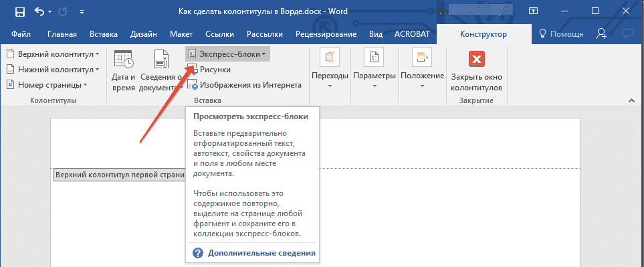Switch to the Главная tab
644x267 pixels.
coord(62,34)
